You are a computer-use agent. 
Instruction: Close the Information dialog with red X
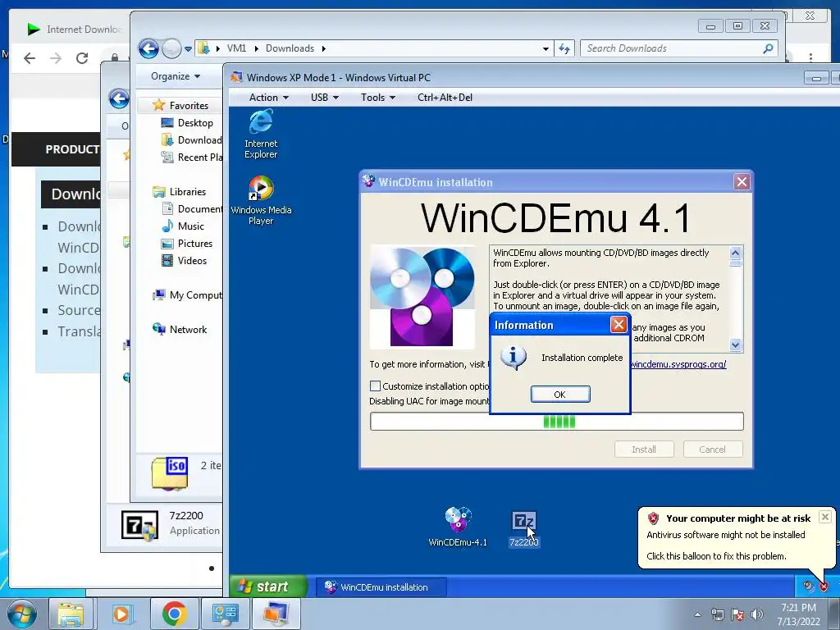point(619,325)
